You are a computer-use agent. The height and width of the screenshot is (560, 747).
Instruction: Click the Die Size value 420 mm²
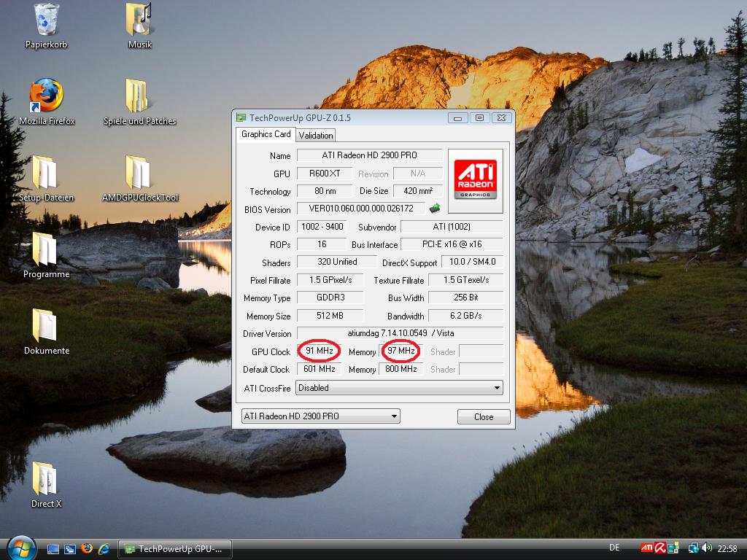pyautogui.click(x=418, y=191)
